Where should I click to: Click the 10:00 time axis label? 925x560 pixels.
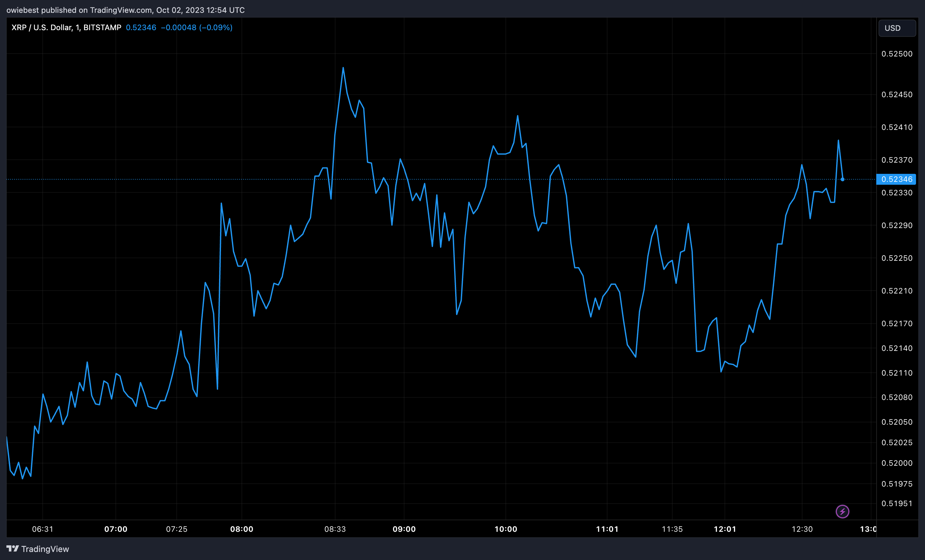pyautogui.click(x=506, y=529)
